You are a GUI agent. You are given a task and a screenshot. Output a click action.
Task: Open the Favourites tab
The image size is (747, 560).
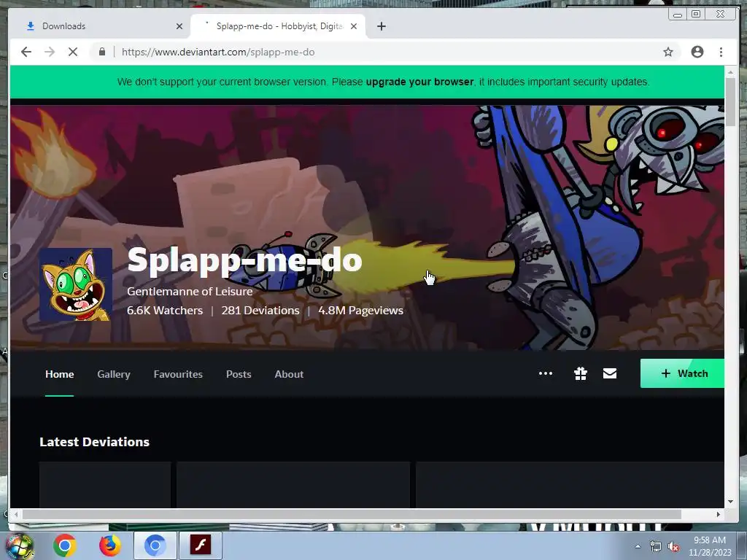coord(178,374)
